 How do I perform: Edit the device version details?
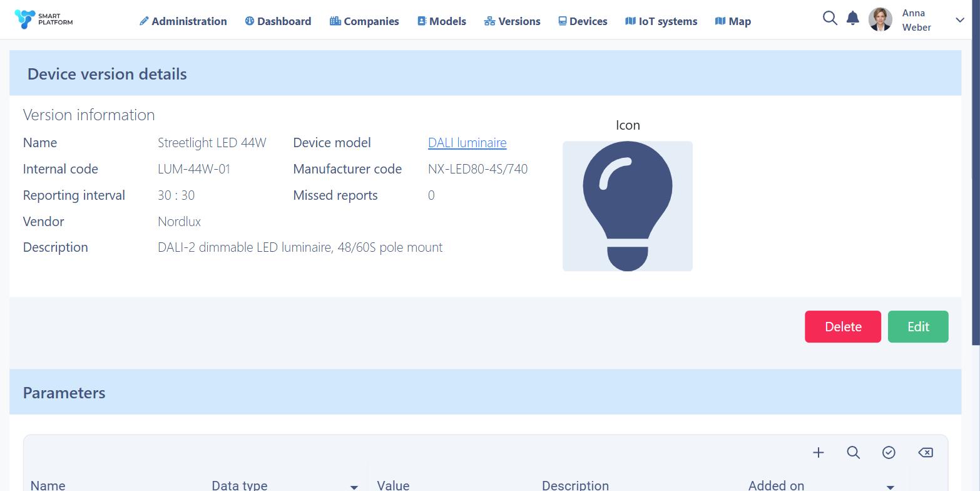tap(918, 326)
